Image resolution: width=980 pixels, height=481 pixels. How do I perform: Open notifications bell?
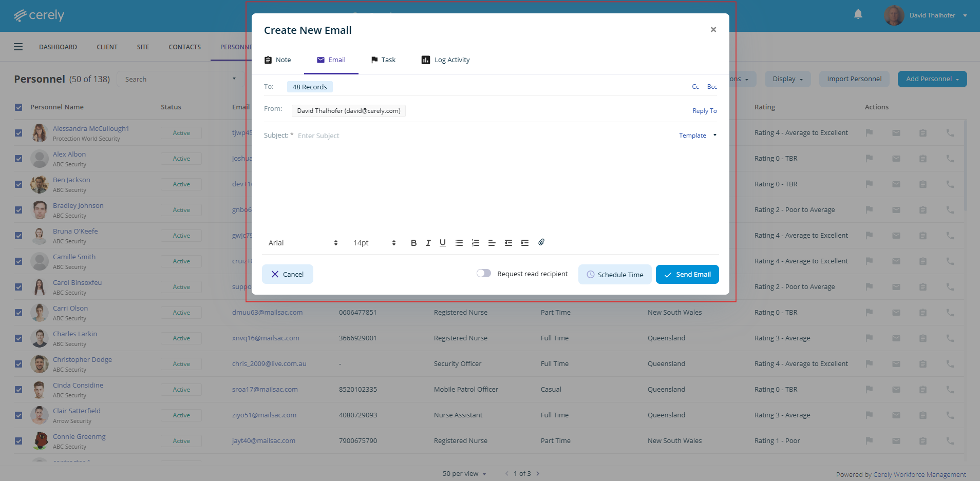tap(858, 14)
